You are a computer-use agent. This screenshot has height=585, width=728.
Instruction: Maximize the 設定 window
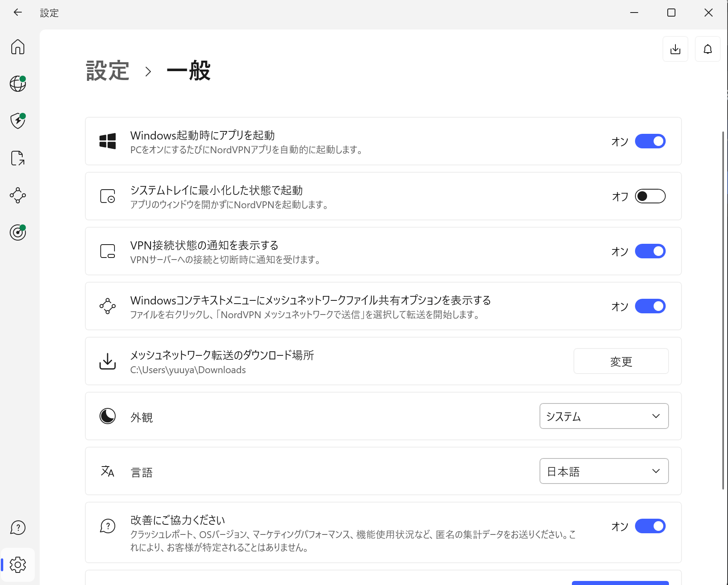tap(671, 13)
